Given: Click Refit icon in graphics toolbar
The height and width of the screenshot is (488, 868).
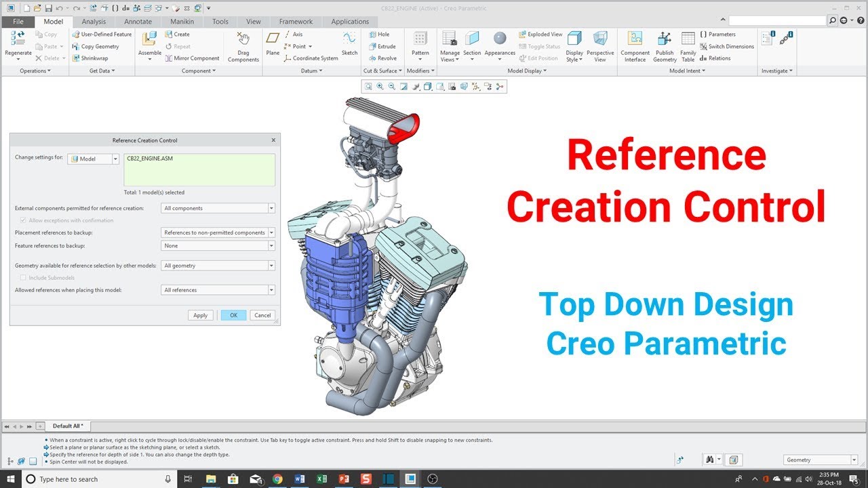Looking at the screenshot, I should pyautogui.click(x=368, y=86).
